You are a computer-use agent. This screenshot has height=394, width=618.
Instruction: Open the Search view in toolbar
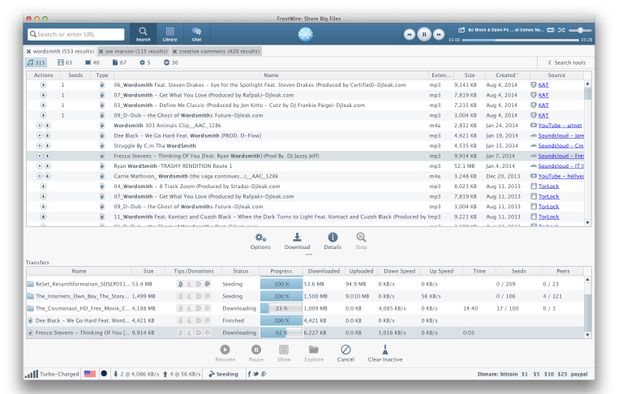[x=143, y=34]
